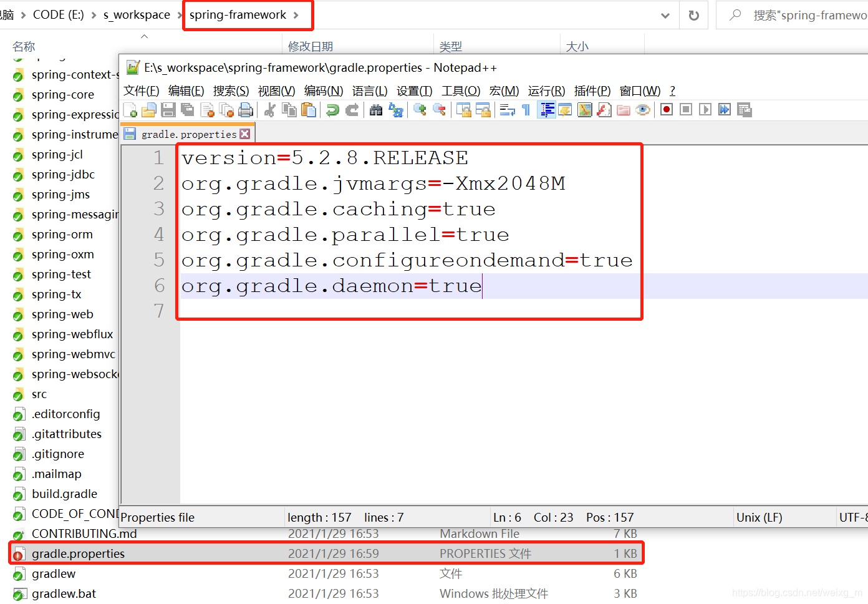The height and width of the screenshot is (604, 868).
Task: Click Run macro multiple times icon
Action: (x=725, y=110)
